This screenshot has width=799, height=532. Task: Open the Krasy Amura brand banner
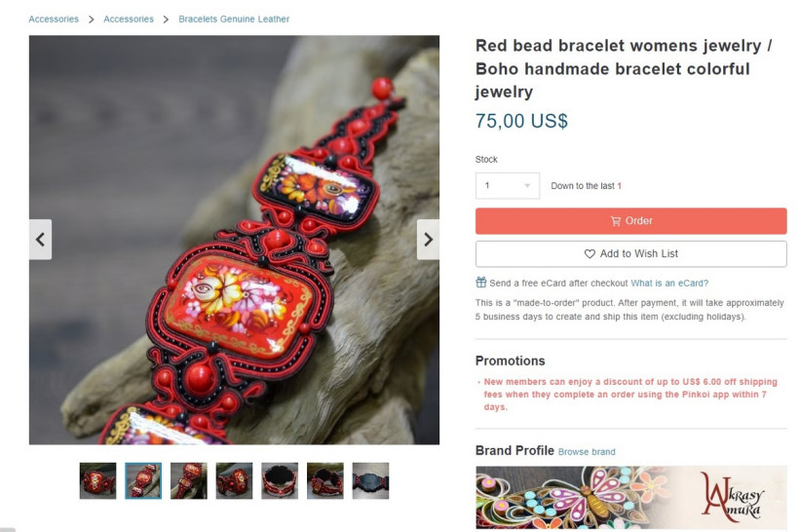(630, 497)
